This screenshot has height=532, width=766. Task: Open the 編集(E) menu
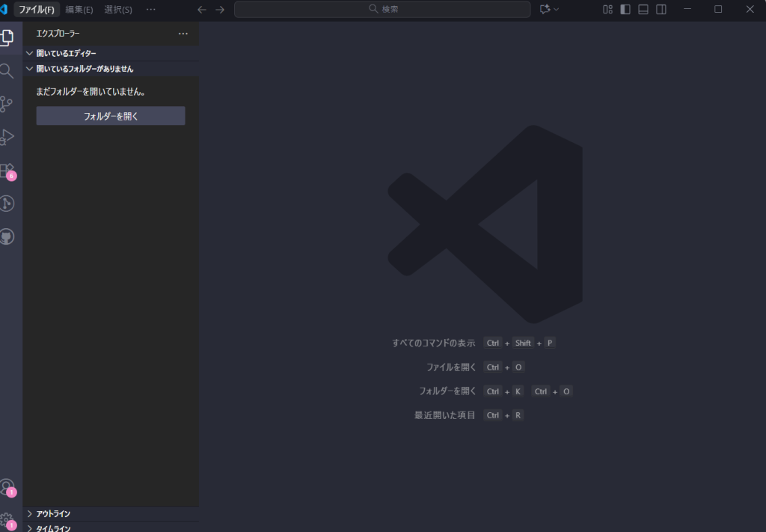click(79, 9)
